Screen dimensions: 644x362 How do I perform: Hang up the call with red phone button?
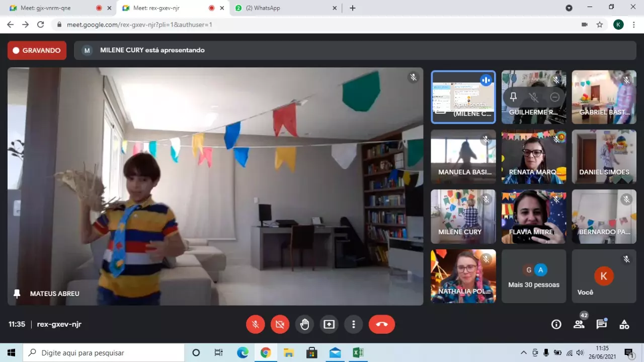[x=381, y=324]
